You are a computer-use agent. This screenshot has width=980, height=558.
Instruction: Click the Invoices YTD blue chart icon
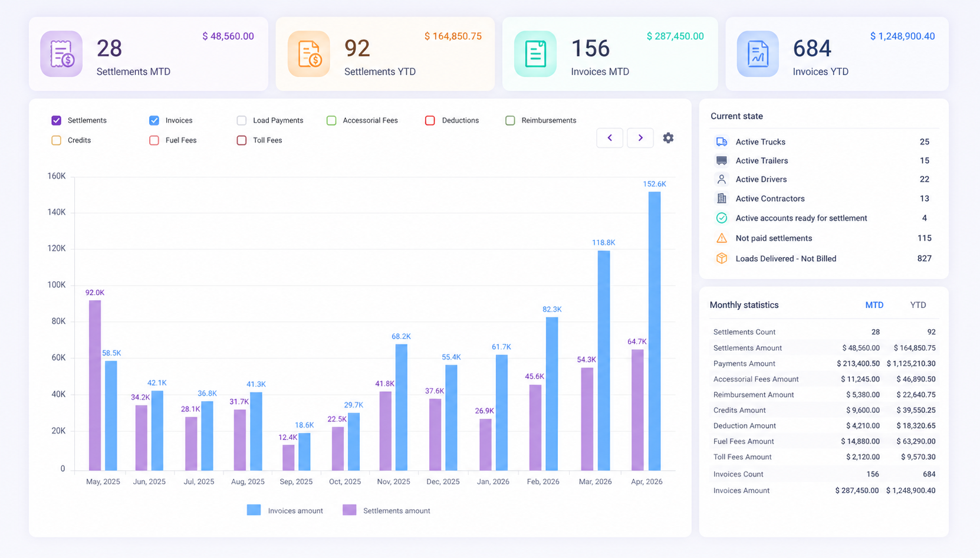click(x=758, y=54)
